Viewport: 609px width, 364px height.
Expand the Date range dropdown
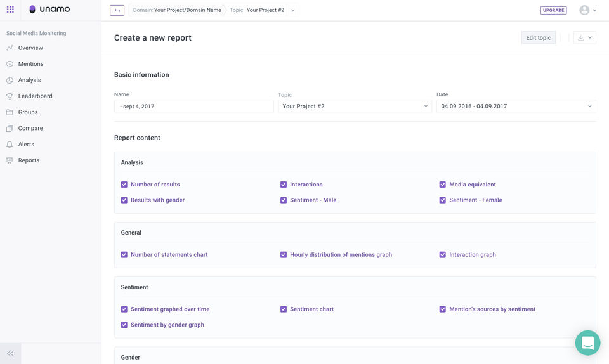point(516,106)
